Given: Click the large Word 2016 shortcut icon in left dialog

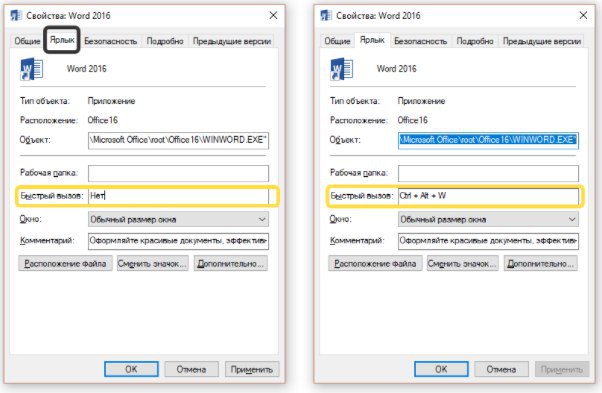Looking at the screenshot, I should point(31,69).
